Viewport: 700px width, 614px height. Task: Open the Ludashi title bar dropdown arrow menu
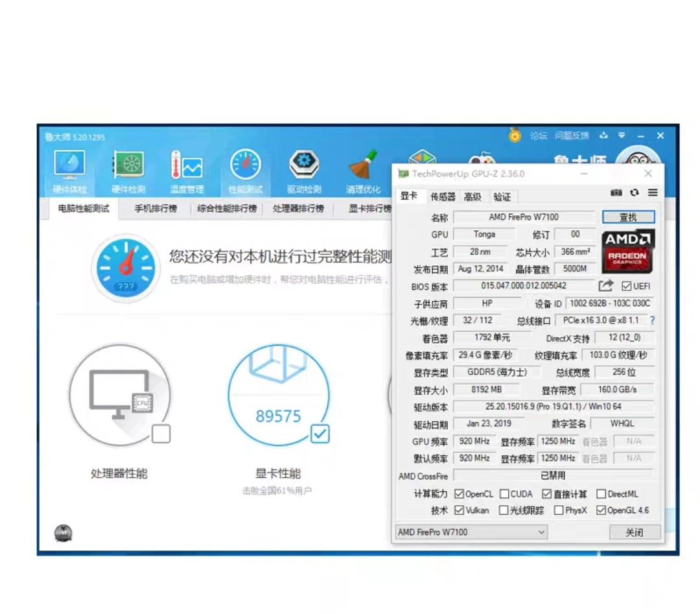tap(622, 136)
